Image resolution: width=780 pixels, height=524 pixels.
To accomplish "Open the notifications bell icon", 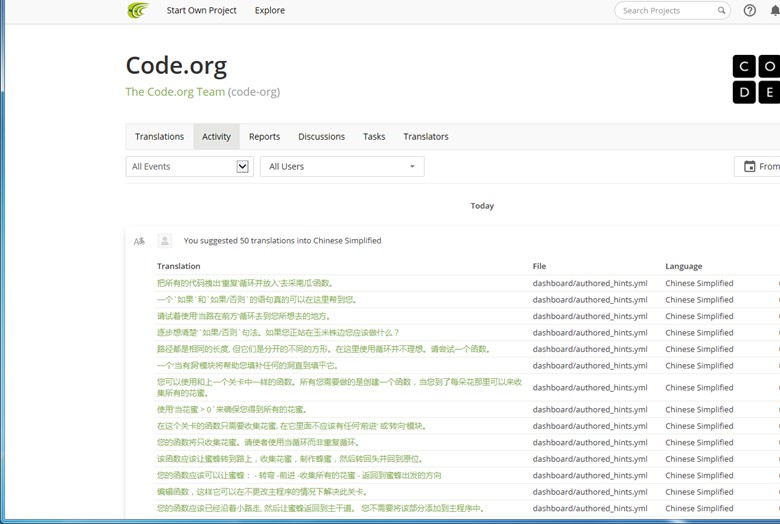I will [775, 10].
